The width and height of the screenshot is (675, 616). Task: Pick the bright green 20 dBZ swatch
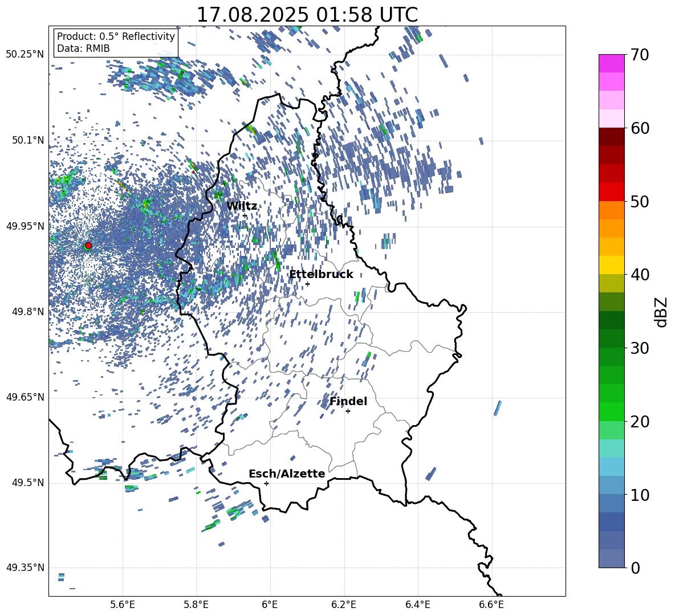(x=611, y=411)
